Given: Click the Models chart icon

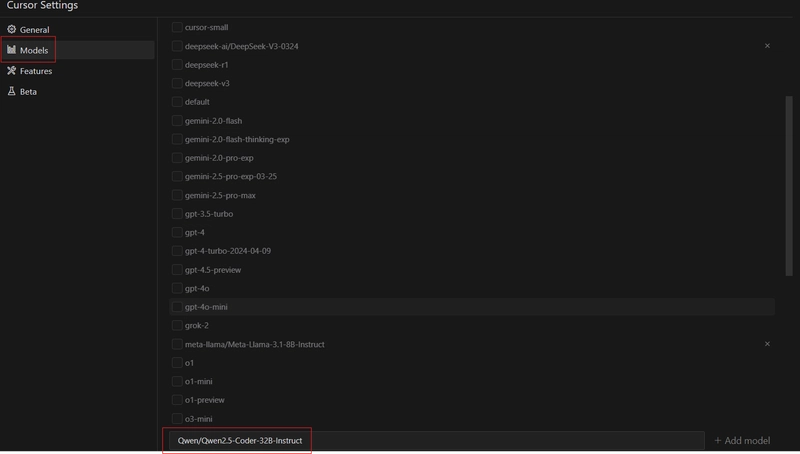Looking at the screenshot, I should pyautogui.click(x=11, y=49).
